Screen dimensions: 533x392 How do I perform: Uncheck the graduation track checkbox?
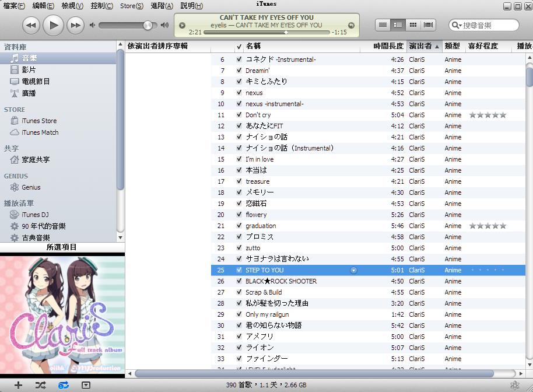(x=239, y=226)
